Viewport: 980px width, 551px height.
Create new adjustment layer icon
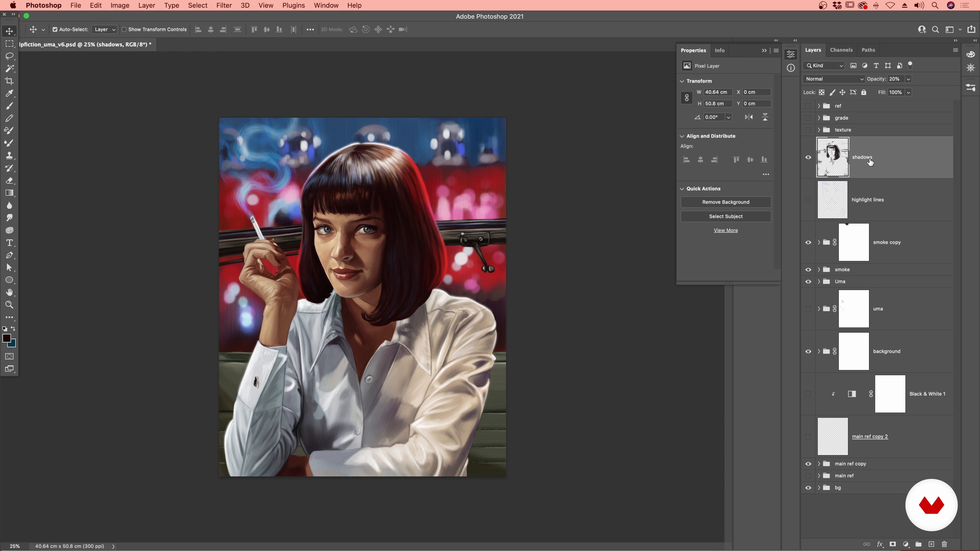point(906,544)
